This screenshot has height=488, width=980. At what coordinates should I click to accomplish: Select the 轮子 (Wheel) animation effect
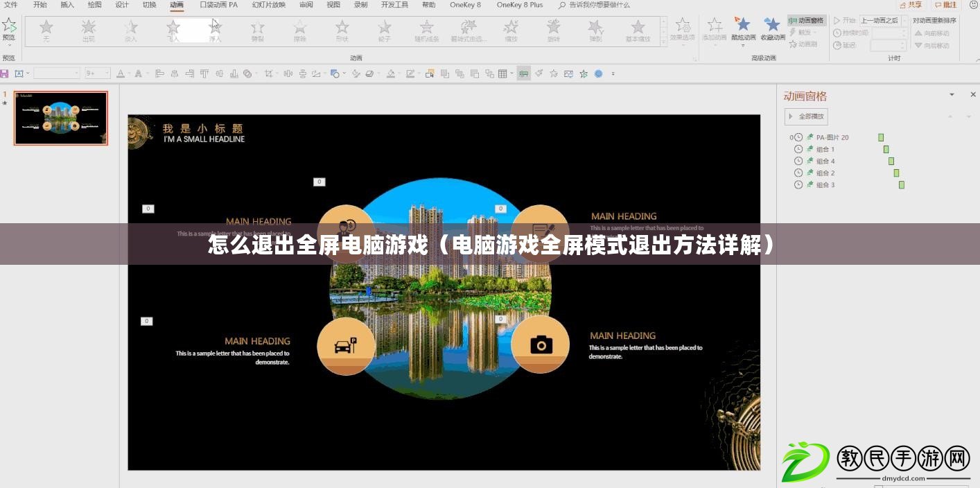point(384,31)
